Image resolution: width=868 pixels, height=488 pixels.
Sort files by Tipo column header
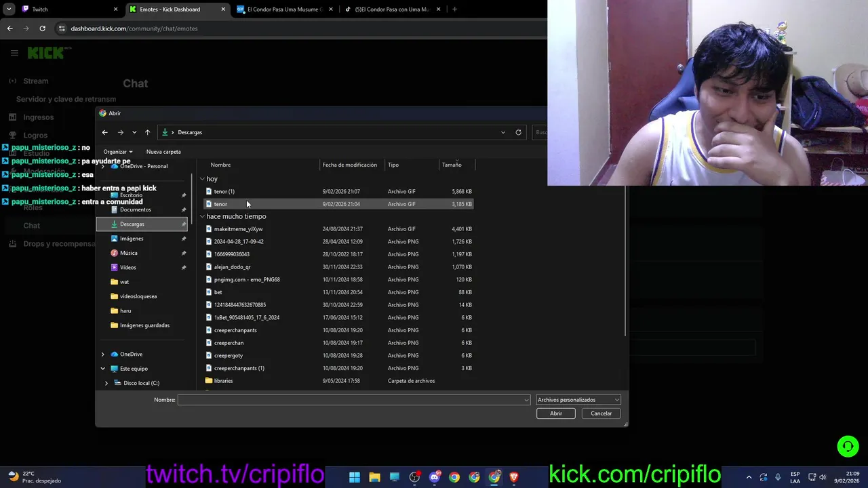(x=393, y=165)
